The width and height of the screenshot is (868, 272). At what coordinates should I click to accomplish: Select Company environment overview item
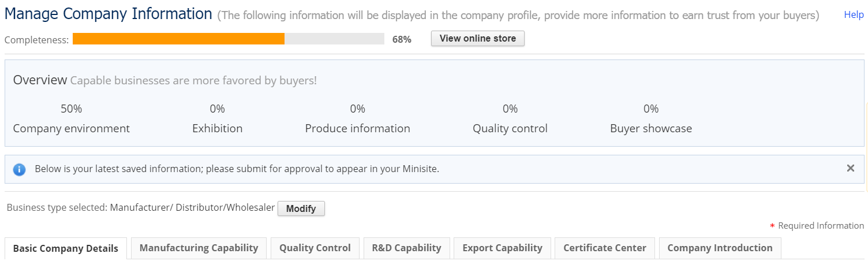72,128
